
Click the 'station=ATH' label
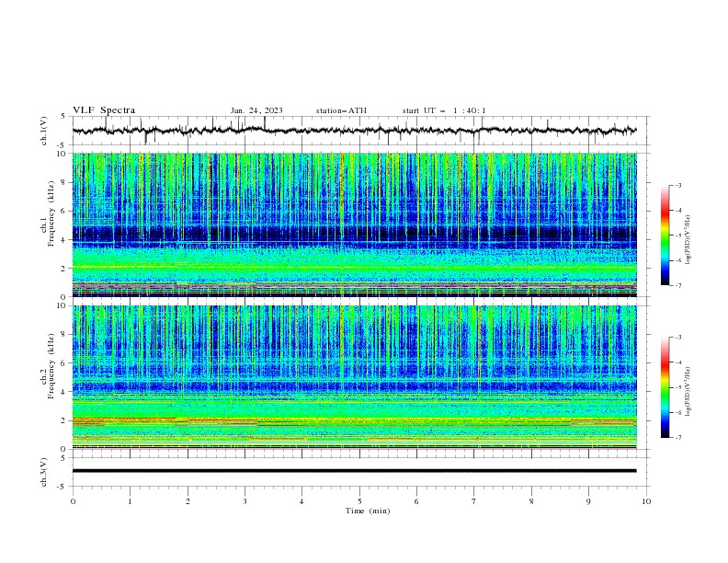coord(341,110)
